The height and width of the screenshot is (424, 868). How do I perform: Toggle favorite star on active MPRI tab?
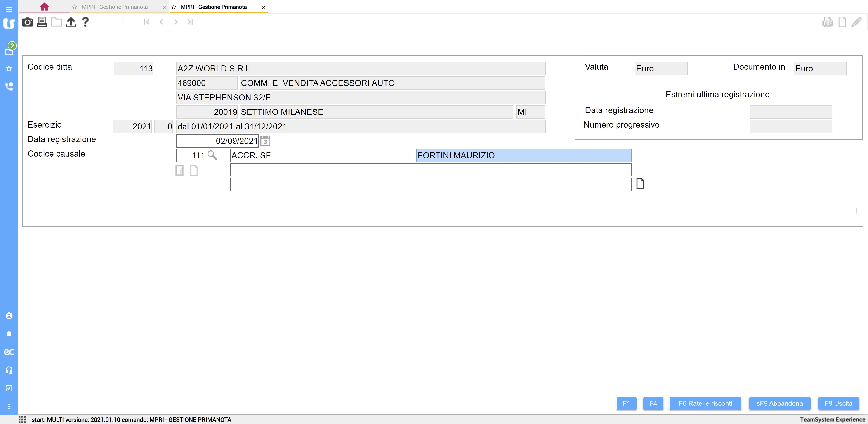point(174,7)
